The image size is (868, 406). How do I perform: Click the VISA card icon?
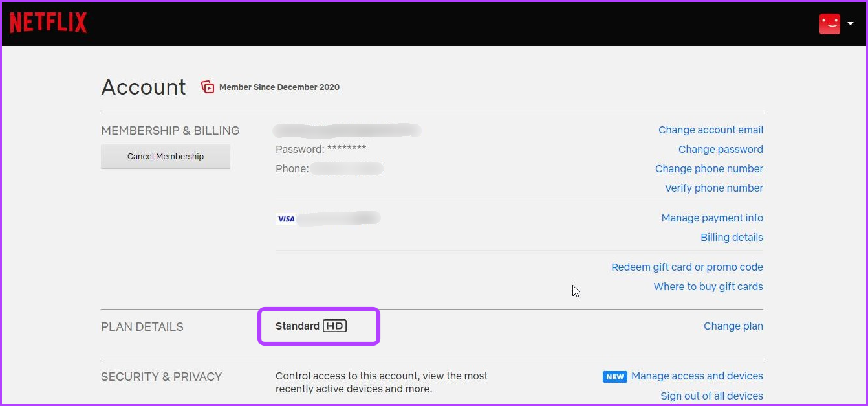[286, 219]
